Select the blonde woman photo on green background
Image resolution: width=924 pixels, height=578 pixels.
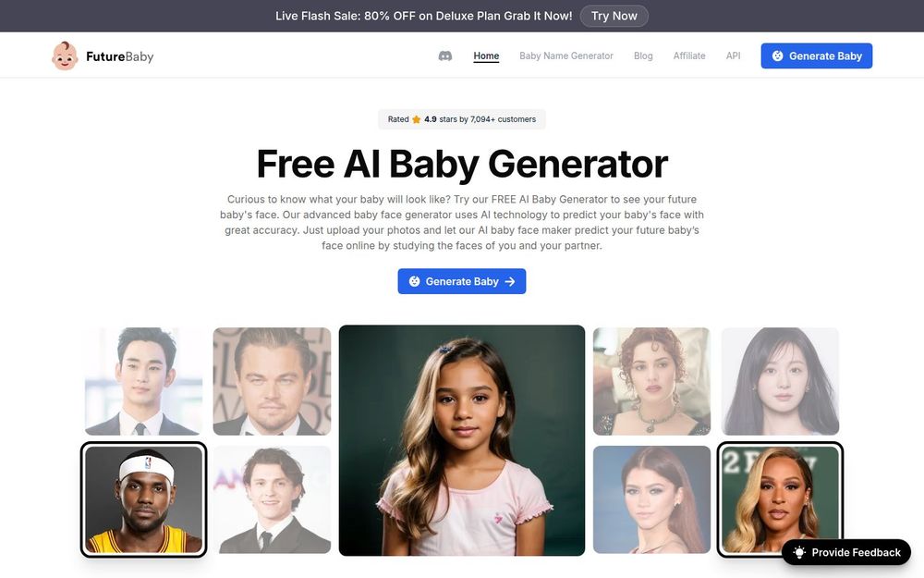pyautogui.click(x=780, y=499)
